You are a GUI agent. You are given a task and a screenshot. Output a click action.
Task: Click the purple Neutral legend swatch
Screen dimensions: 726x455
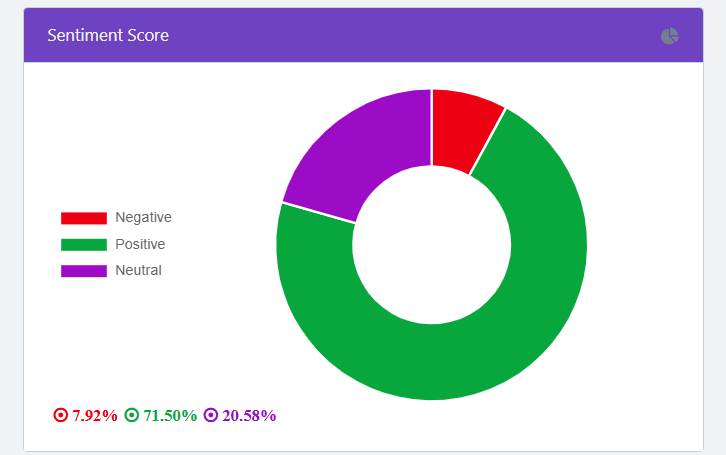click(84, 271)
